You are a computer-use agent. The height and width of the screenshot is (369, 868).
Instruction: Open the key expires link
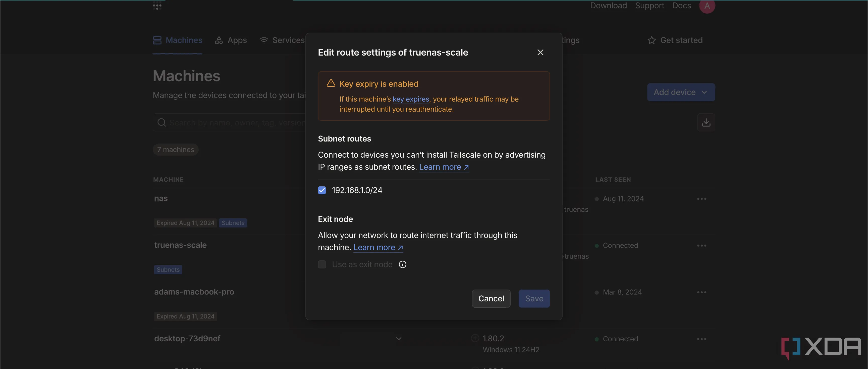[x=411, y=99]
